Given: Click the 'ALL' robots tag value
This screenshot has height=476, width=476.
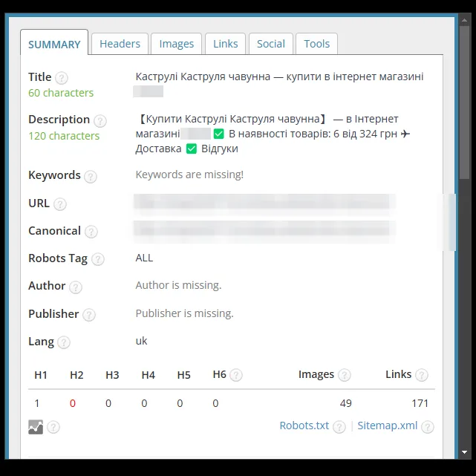Looking at the screenshot, I should (x=144, y=258).
